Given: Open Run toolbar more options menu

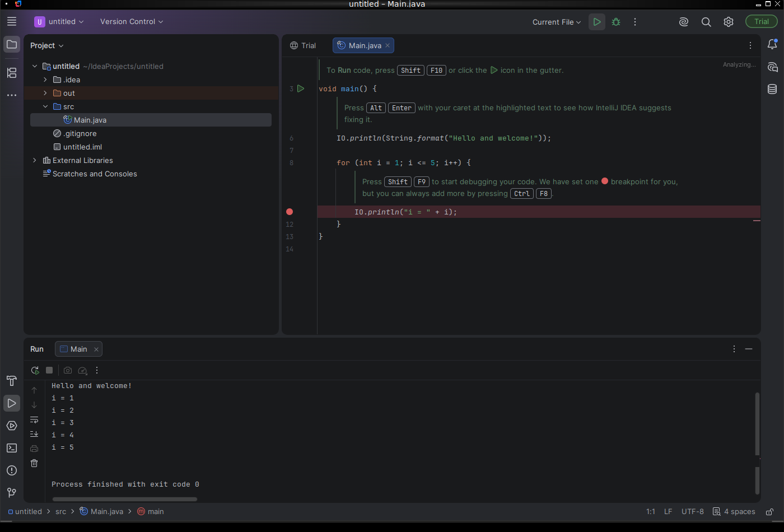Looking at the screenshot, I should (x=97, y=370).
